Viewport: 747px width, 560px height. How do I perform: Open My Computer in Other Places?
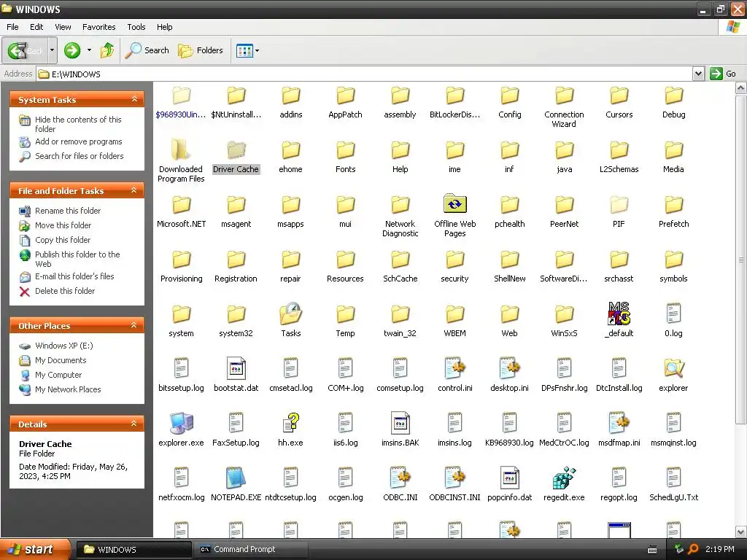point(58,375)
